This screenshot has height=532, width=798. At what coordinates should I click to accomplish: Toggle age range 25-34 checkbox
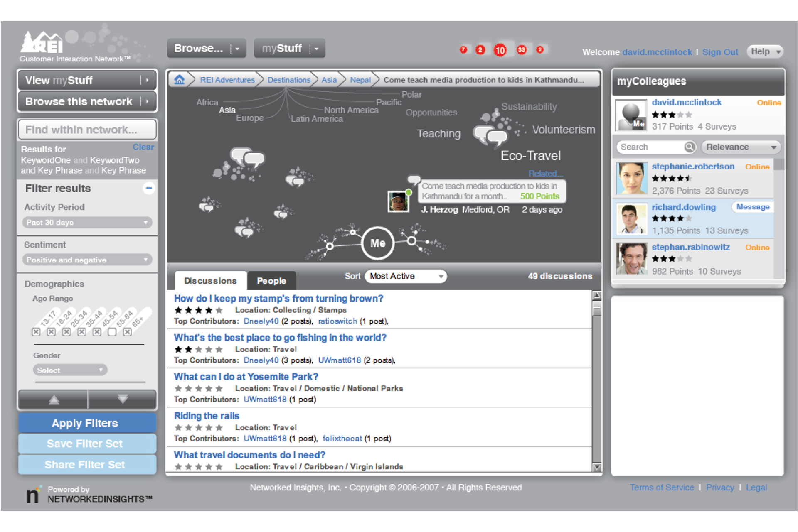point(66,332)
